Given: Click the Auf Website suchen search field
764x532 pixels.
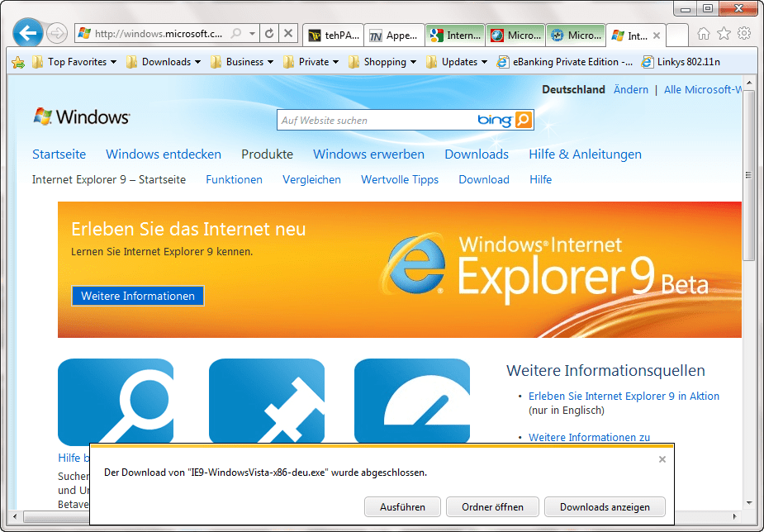Looking at the screenshot, I should 376,121.
